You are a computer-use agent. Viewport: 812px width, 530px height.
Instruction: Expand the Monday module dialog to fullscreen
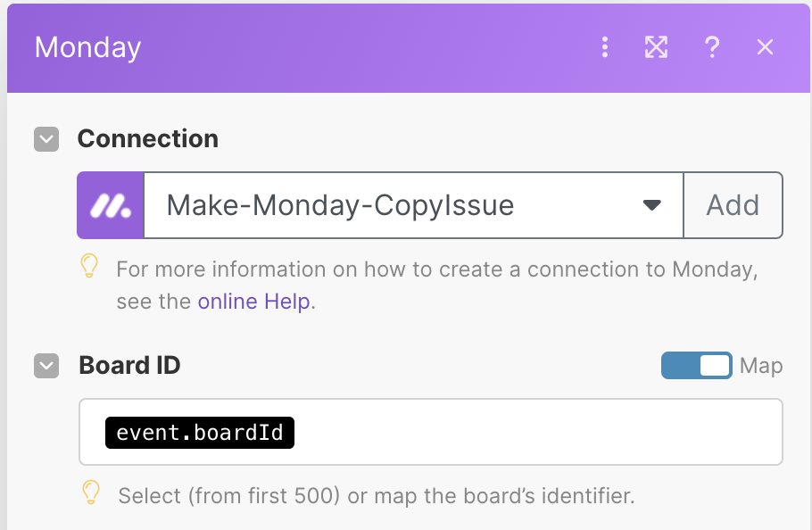pyautogui.click(x=656, y=47)
